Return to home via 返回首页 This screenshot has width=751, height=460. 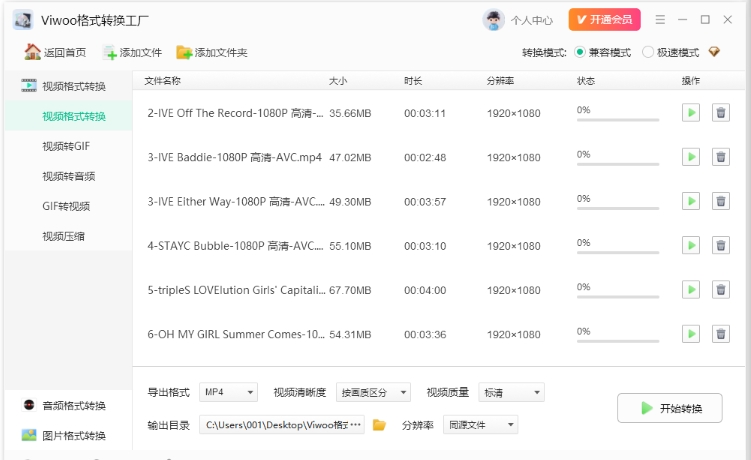55,52
